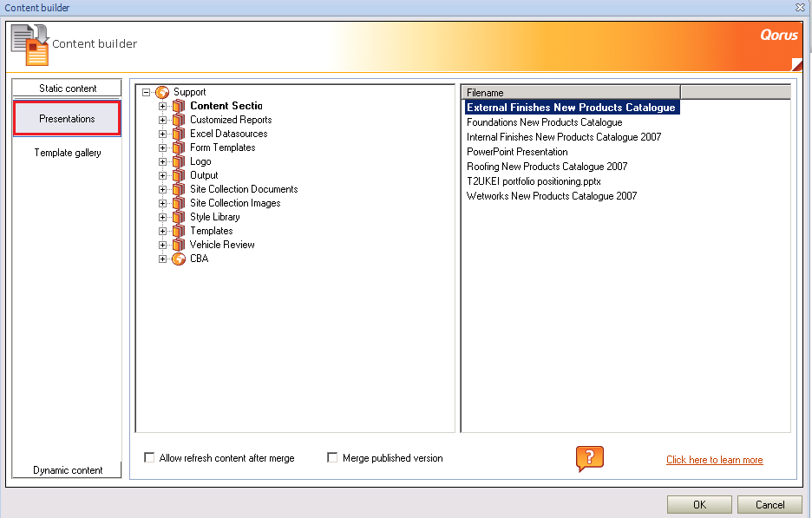This screenshot has height=518, width=812.
Task: Click the Logo library icon
Action: click(x=179, y=161)
